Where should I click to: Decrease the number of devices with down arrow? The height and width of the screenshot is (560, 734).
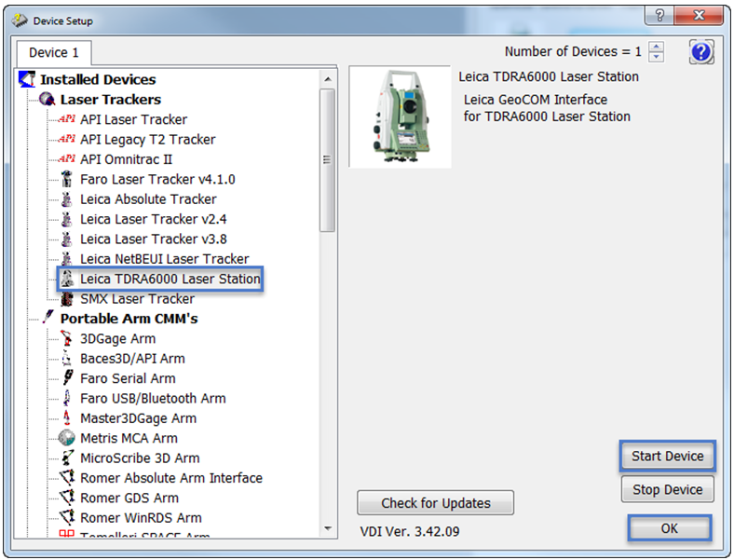tap(657, 57)
